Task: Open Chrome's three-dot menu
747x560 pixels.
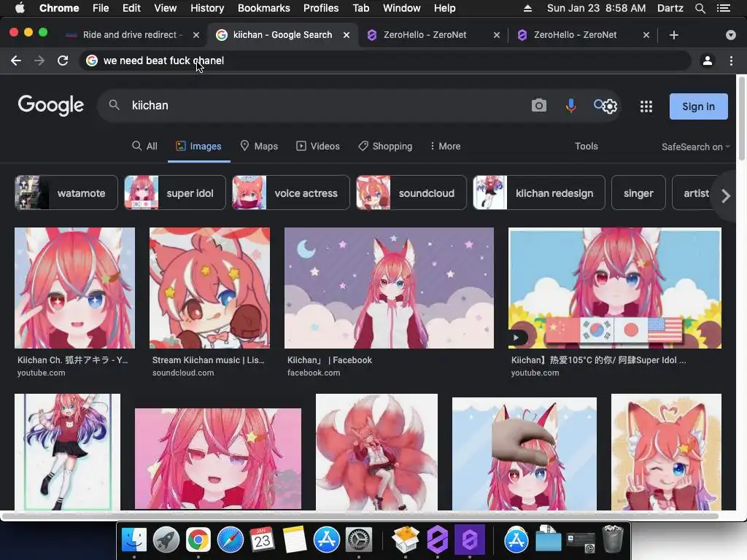Action: pyautogui.click(x=731, y=61)
